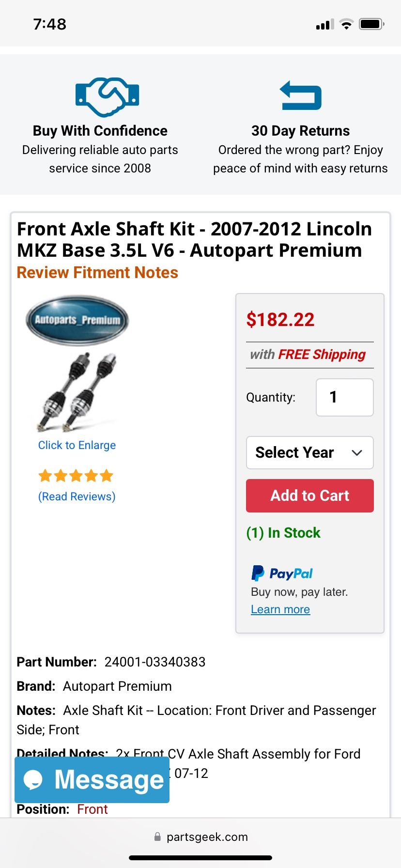Click the 30 Day Returns arrow icon
Screen dimensions: 401x868
click(x=301, y=95)
